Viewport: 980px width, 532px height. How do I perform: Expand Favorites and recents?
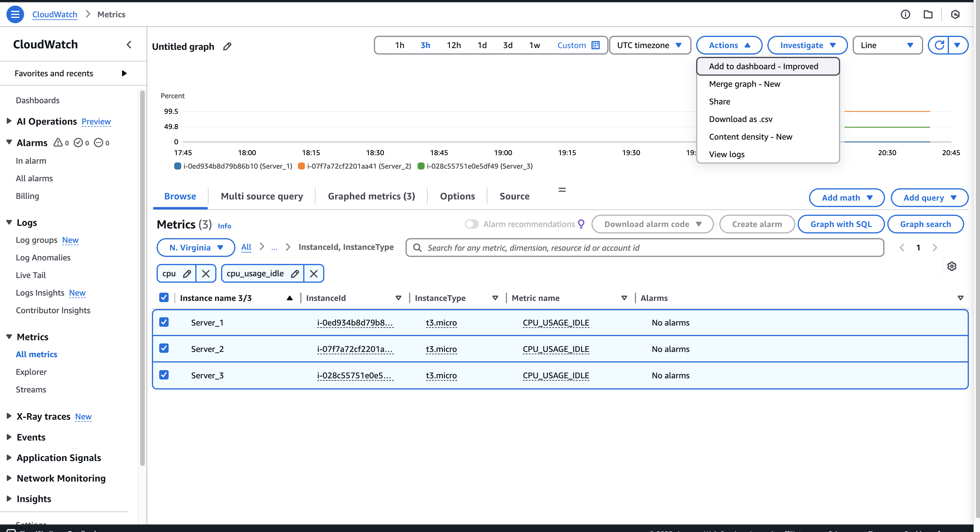tap(124, 73)
